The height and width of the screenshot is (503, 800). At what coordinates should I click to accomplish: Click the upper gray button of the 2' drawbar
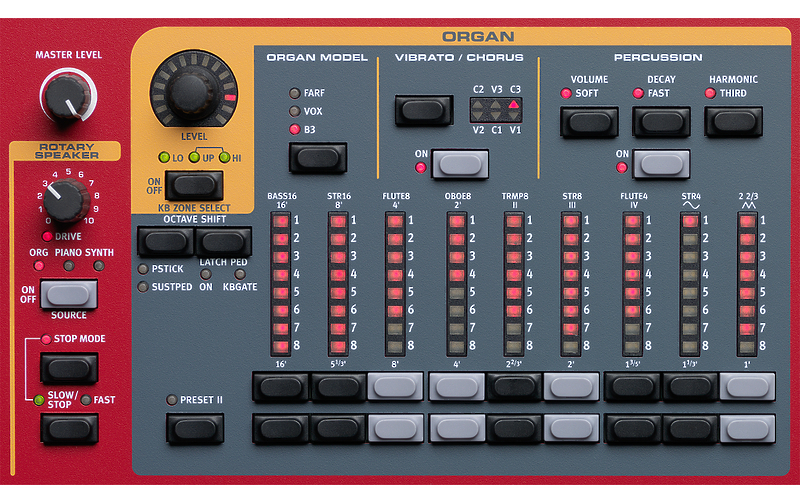(571, 387)
